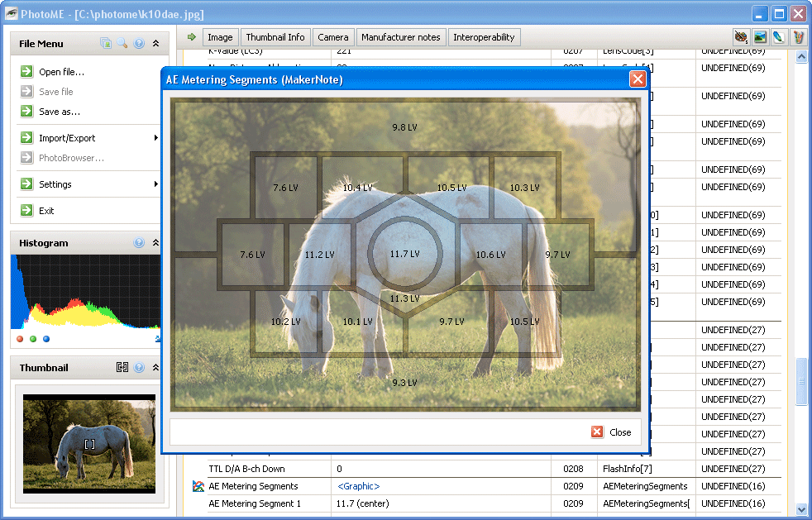Open the Settings submenu entry
This screenshot has height=520, width=812.
(55, 184)
